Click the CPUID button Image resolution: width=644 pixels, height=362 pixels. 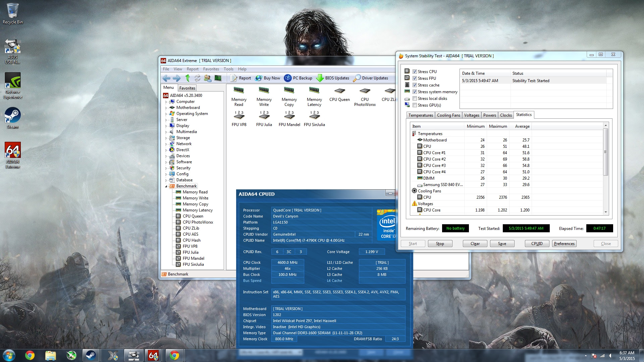click(537, 244)
